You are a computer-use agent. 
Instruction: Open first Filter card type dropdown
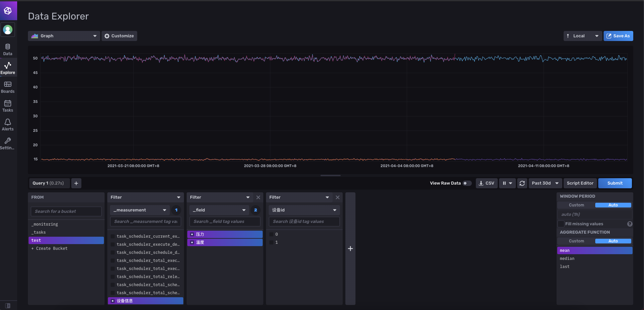click(146, 197)
